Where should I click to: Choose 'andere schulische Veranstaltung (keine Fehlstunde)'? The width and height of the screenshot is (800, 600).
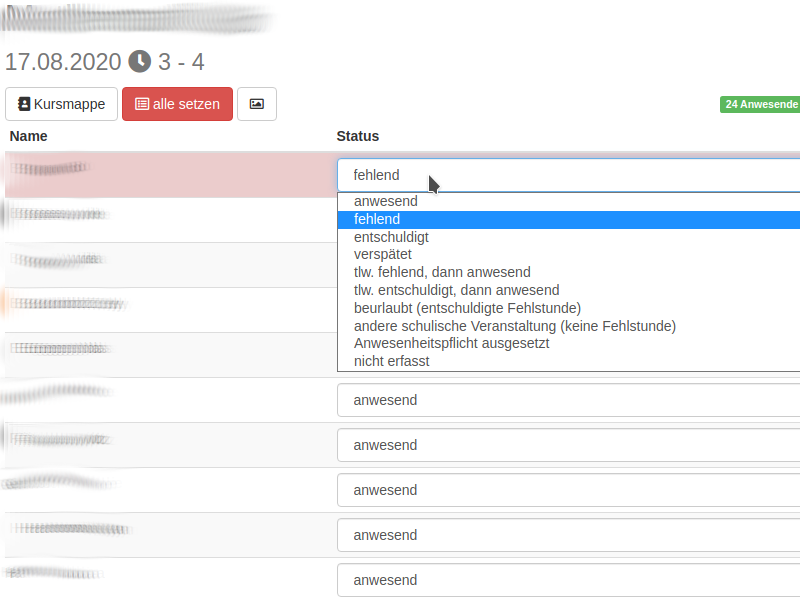click(x=514, y=326)
